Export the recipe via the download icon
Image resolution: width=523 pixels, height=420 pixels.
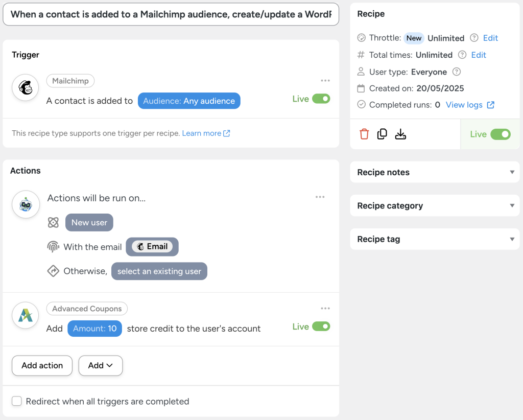400,134
